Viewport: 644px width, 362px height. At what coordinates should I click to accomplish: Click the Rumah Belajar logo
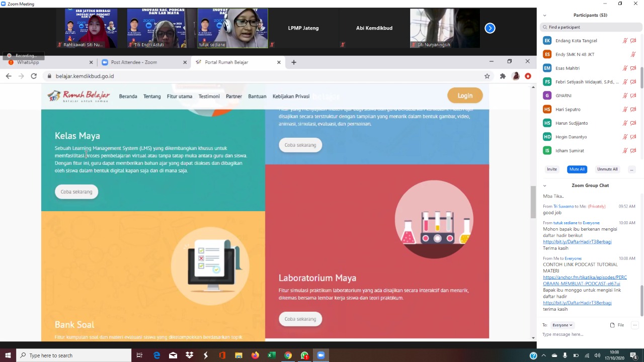click(x=78, y=96)
